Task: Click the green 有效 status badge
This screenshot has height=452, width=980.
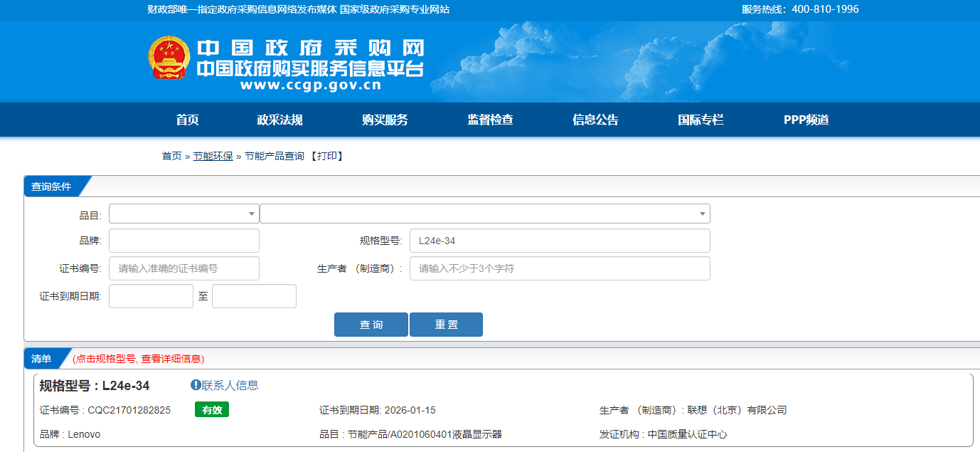Action: [212, 410]
